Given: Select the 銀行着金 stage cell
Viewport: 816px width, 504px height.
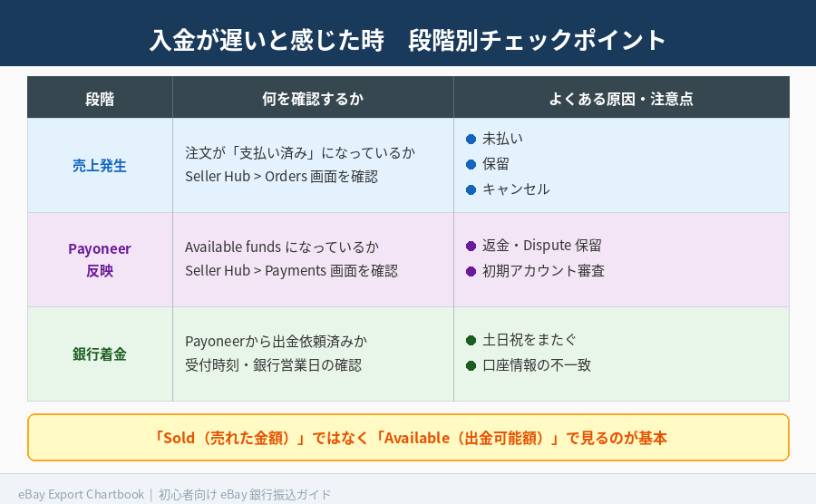Looking at the screenshot, I should tap(100, 354).
